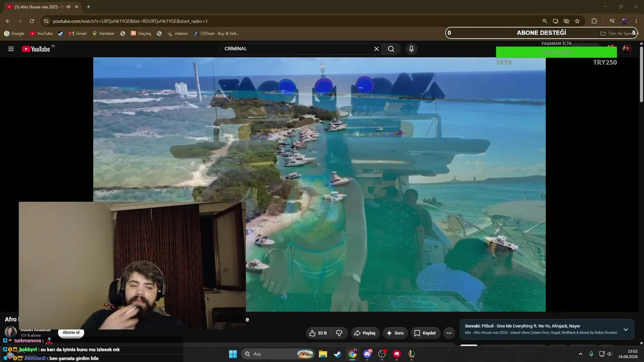View site information for youtube.com
This screenshot has width=644, height=362.
click(46, 21)
